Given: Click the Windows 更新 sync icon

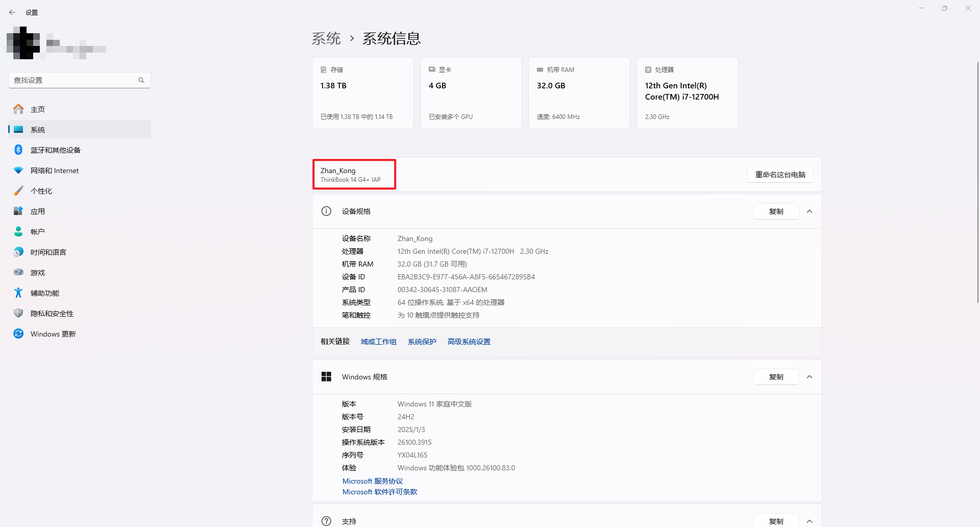Looking at the screenshot, I should (x=18, y=333).
